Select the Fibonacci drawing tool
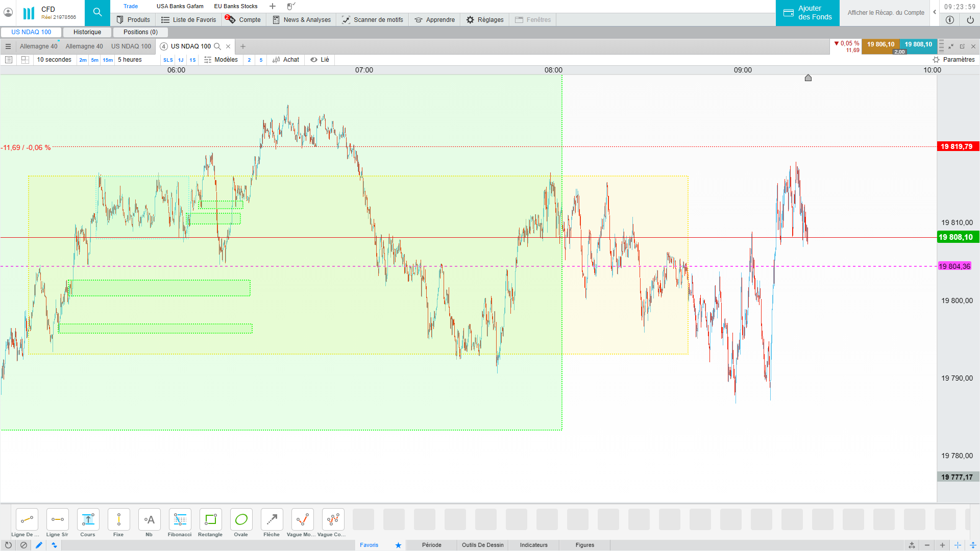This screenshot has height=551, width=980. tap(180, 520)
